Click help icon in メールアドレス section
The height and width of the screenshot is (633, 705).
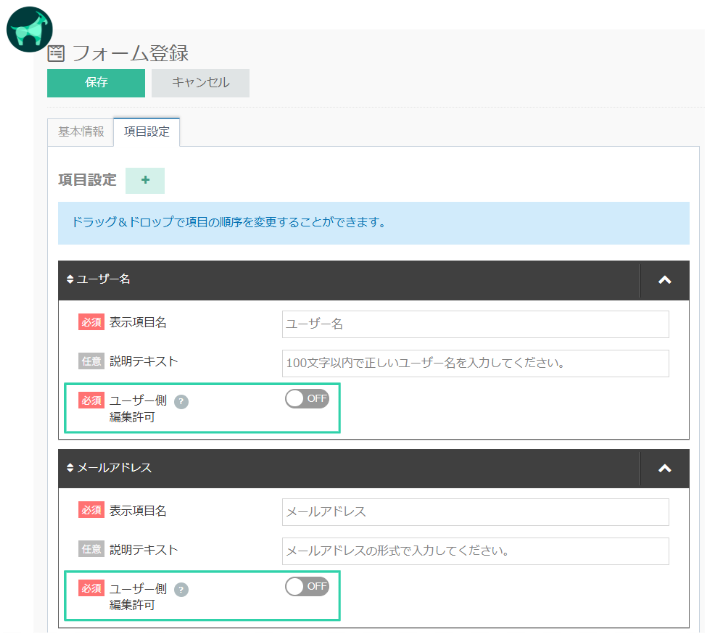pos(181,589)
